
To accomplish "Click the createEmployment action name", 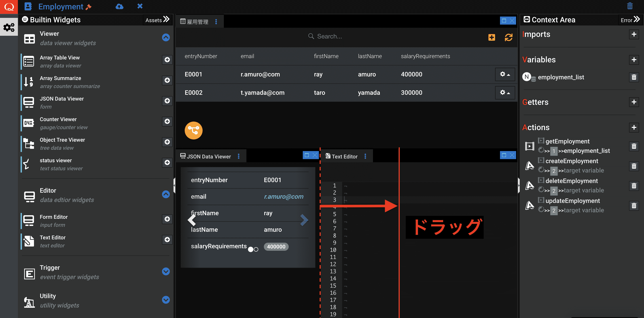I will 572,161.
